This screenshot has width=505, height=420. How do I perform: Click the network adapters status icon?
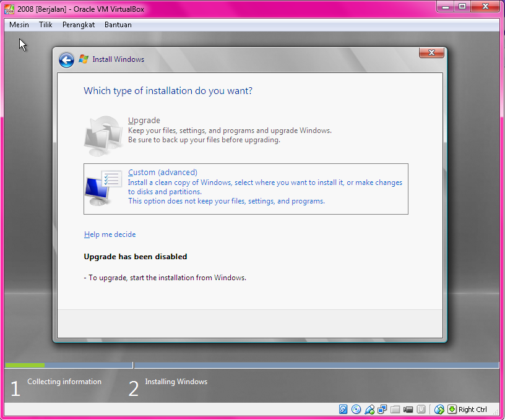tap(382, 409)
